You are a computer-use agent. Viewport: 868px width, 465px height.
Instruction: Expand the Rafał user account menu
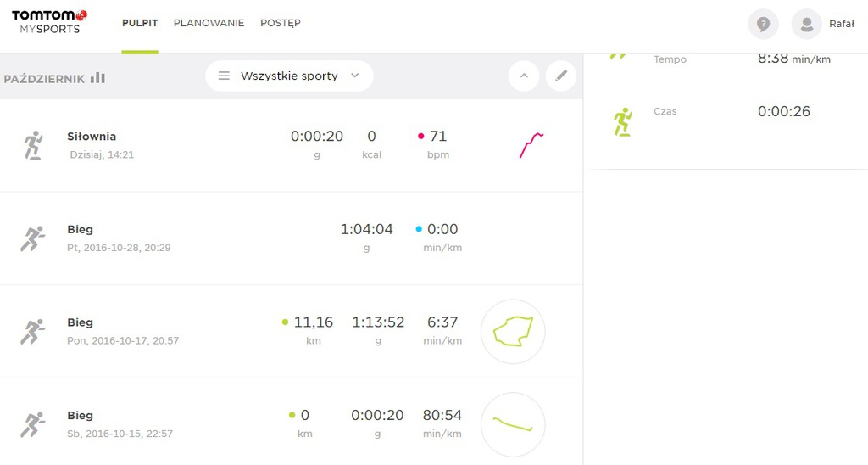841,24
